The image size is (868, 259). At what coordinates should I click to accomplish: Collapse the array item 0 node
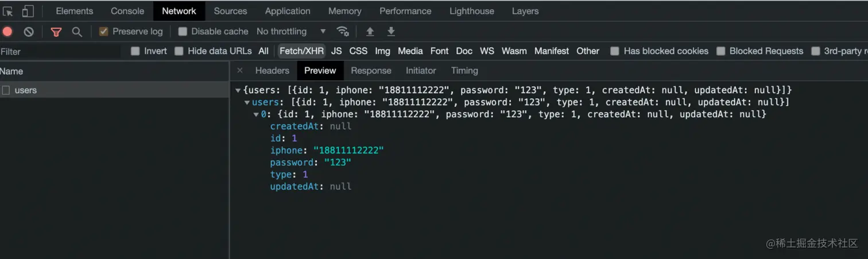point(256,115)
